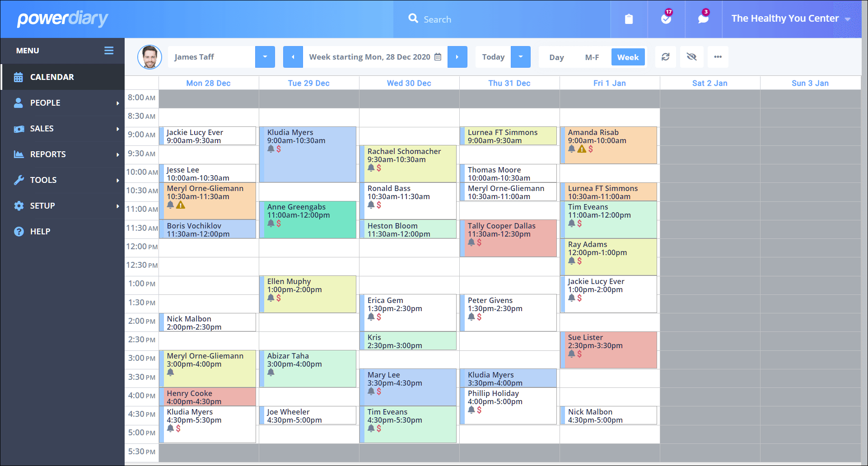The width and height of the screenshot is (868, 466).
Task: Open dropdown arrow beside Today button
Action: coord(521,57)
